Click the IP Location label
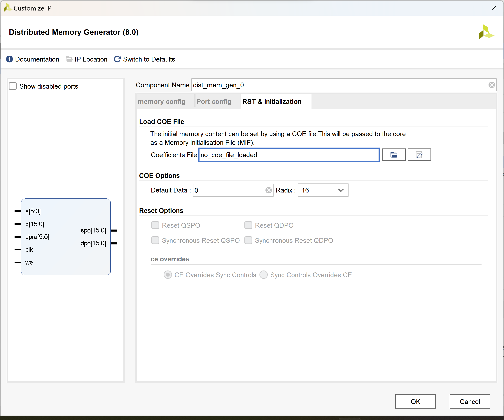The width and height of the screenshot is (504, 420). [91, 59]
